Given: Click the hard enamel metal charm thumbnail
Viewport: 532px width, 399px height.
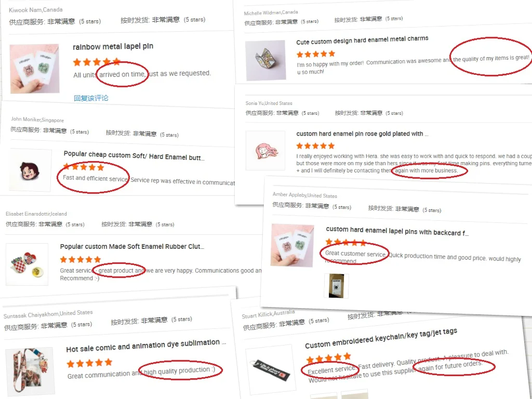Looking at the screenshot, I should (x=265, y=60).
